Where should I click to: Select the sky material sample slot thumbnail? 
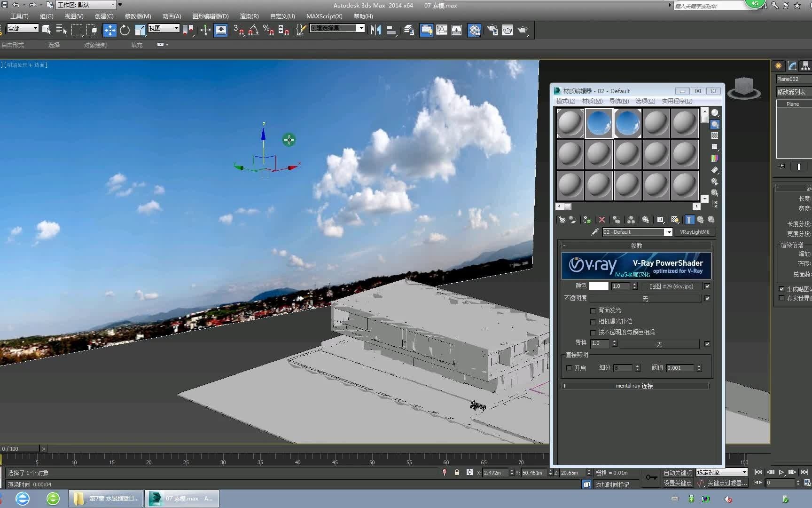(x=599, y=123)
